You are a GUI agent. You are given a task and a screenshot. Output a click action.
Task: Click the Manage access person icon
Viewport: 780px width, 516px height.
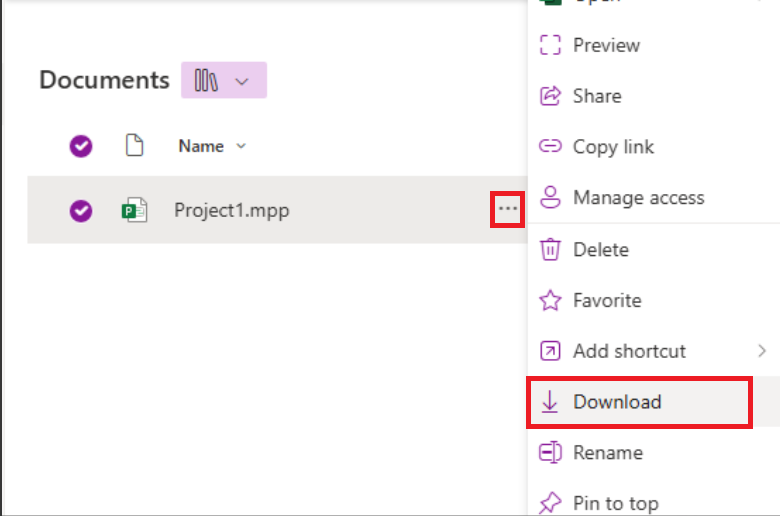click(550, 197)
